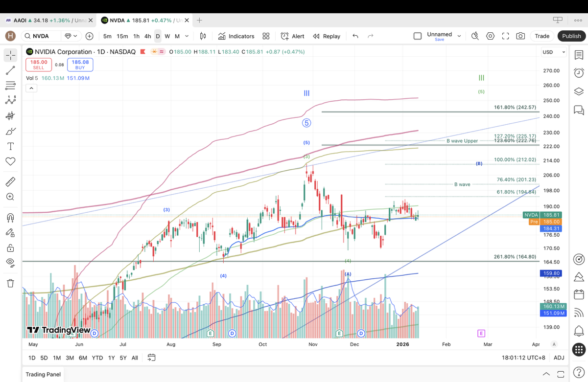Image resolution: width=588 pixels, height=382 pixels.
Task: Select the Text annotation tool
Action: coord(10,146)
